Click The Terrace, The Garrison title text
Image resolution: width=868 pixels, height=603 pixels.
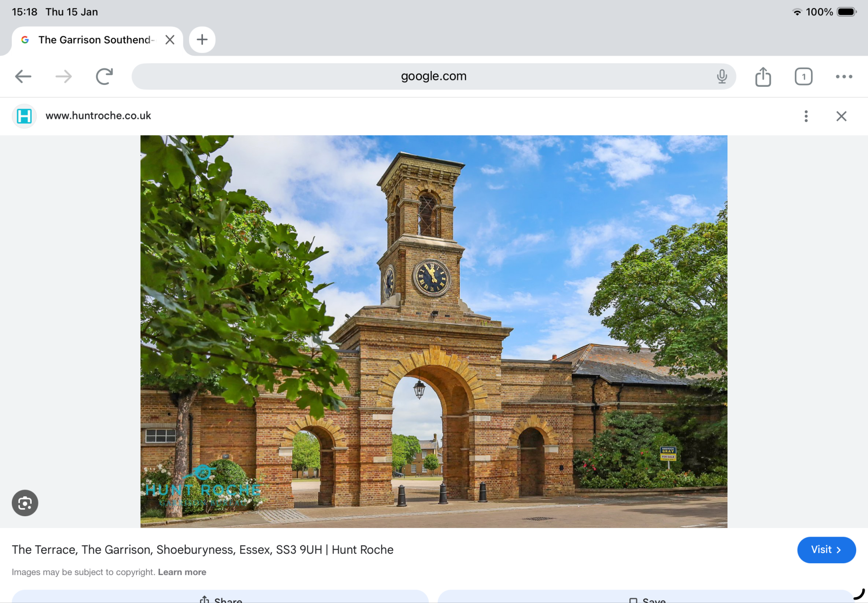[x=203, y=550]
